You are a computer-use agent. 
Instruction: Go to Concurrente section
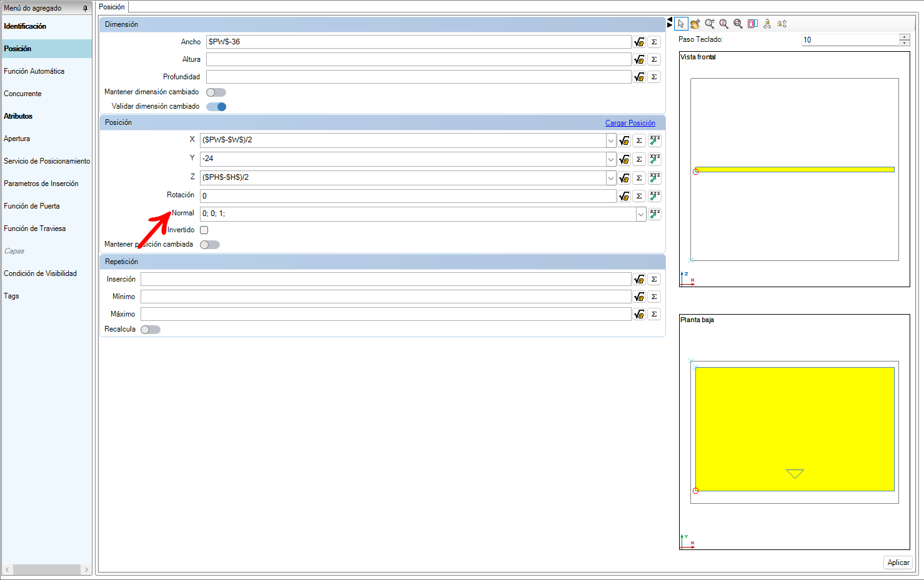(x=22, y=94)
